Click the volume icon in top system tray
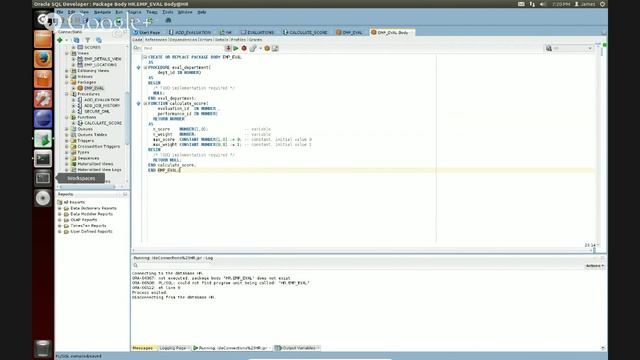This screenshot has height=360, width=640. point(542,4)
